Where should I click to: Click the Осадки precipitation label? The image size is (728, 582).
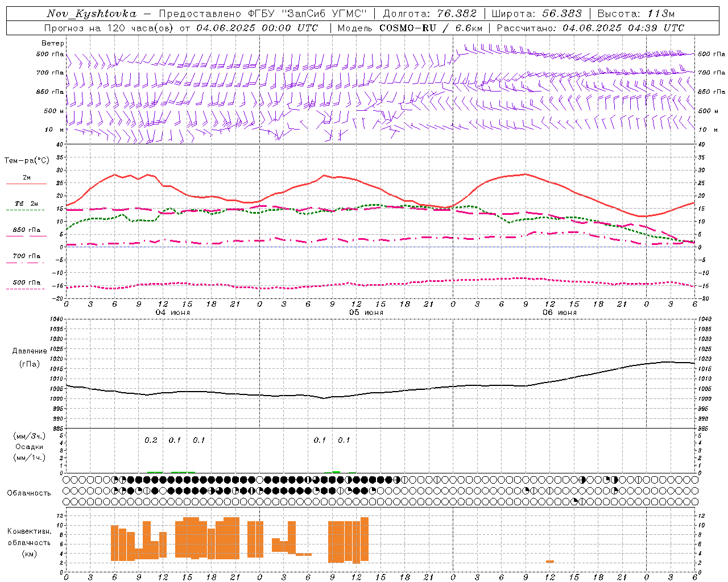click(x=30, y=447)
